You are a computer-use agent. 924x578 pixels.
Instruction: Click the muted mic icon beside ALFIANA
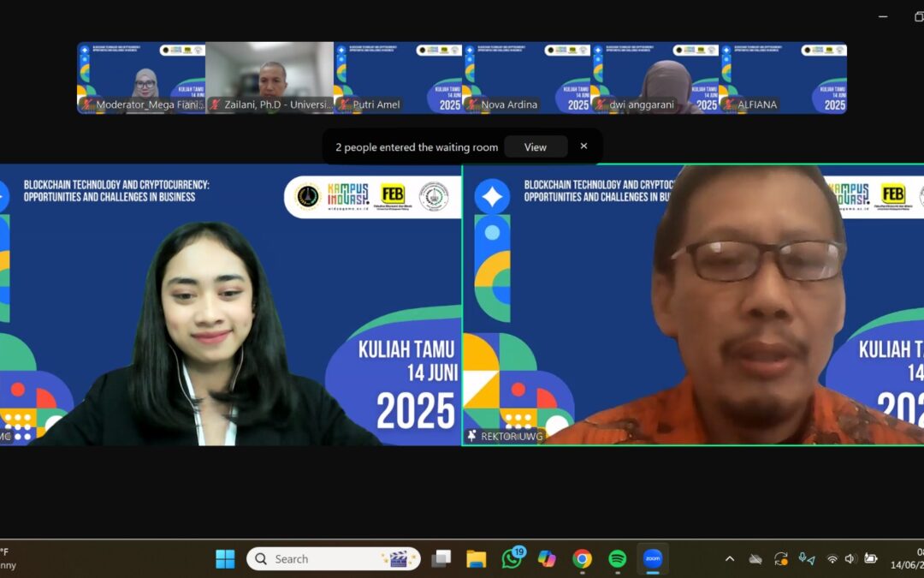728,104
